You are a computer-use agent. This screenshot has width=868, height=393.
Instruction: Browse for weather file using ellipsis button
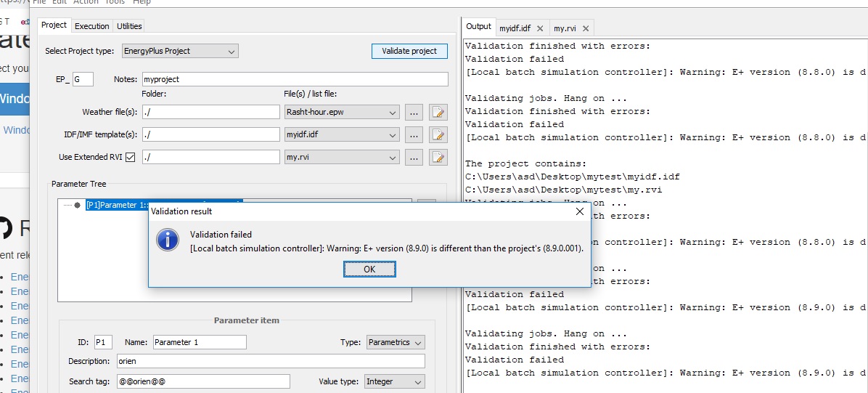[414, 112]
